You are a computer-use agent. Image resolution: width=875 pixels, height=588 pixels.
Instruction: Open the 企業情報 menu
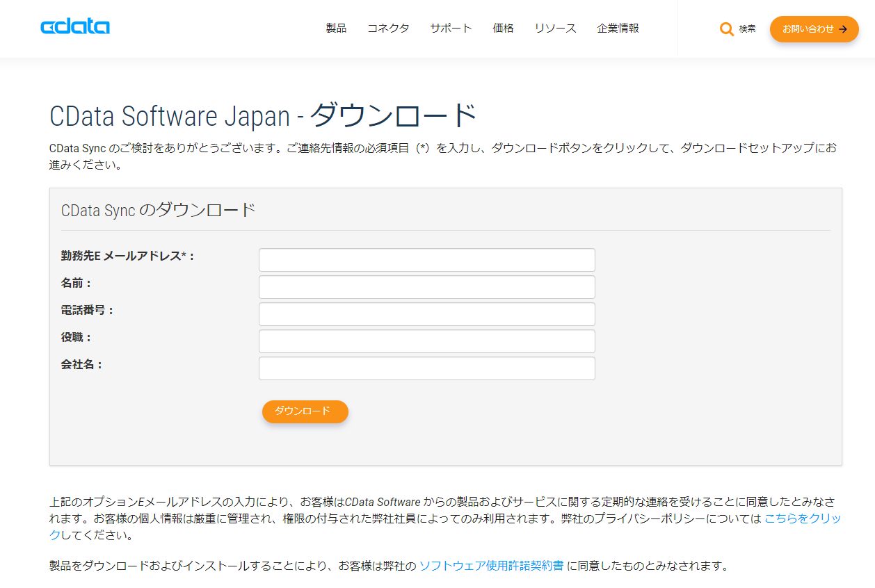click(x=618, y=28)
